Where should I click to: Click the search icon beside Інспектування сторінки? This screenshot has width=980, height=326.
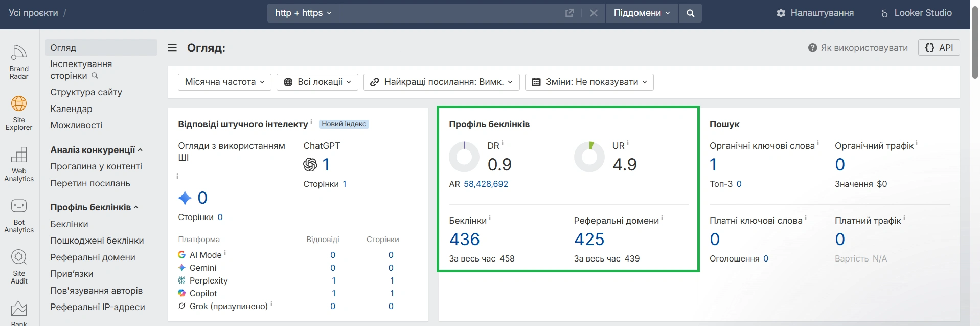[x=95, y=76]
